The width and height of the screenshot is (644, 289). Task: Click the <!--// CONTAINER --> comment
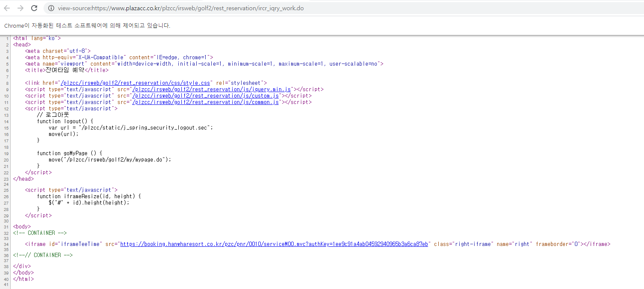tap(43, 255)
